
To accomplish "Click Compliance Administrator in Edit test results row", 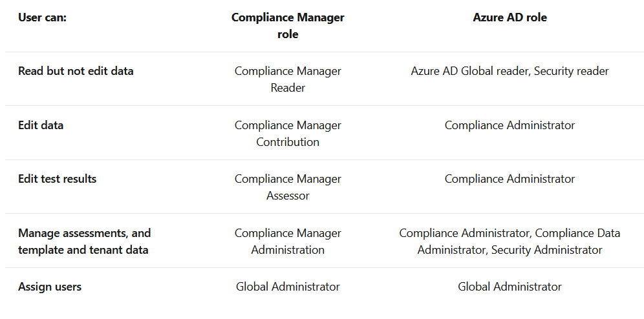I will click(x=510, y=179).
